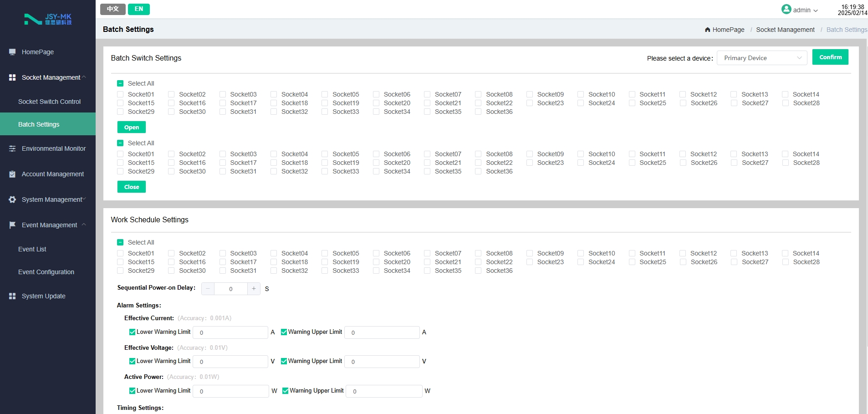This screenshot has width=868, height=414.
Task: Follow the HomePage breadcrumb link
Action: point(728,30)
